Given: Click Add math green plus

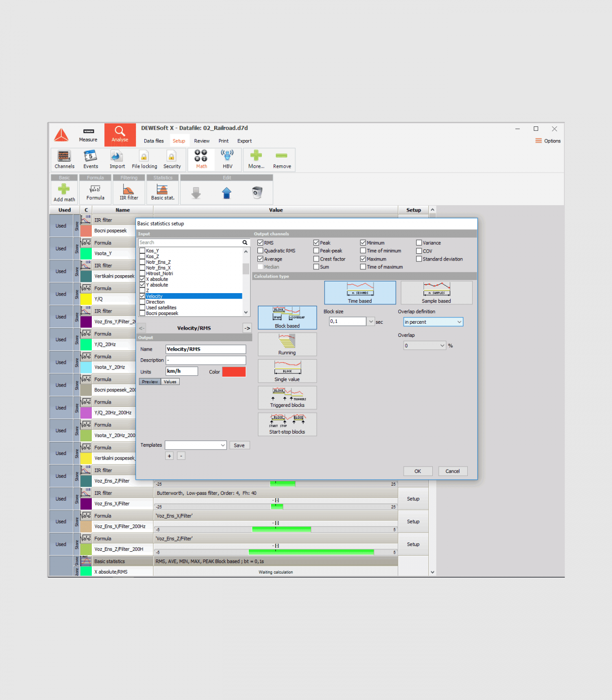Looking at the screenshot, I should coord(64,192).
